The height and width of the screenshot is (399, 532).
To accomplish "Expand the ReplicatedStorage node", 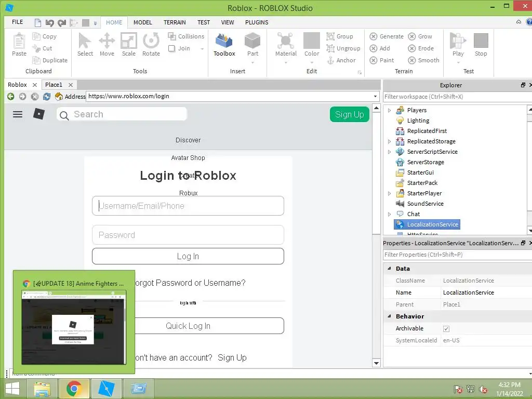I will pos(389,141).
